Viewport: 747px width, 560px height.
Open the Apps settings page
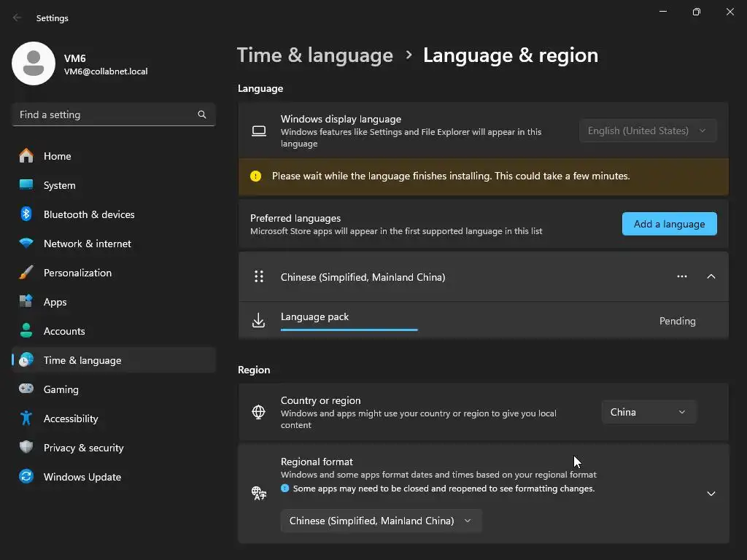point(55,302)
